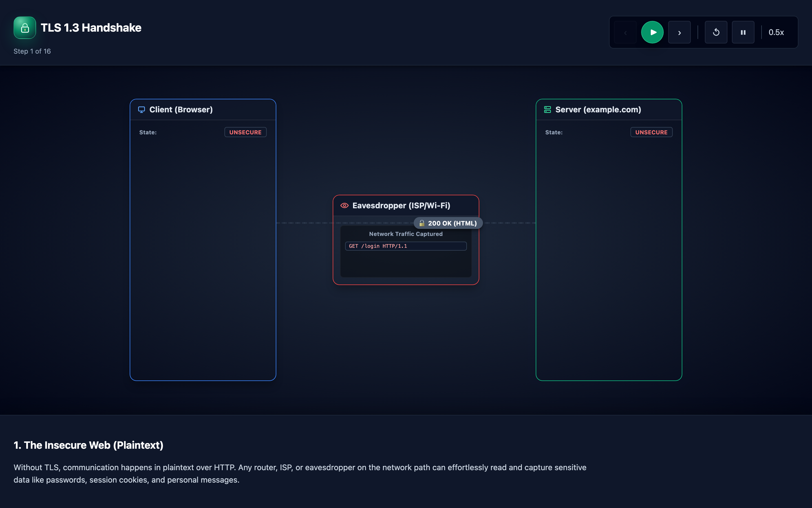Click the client monitor icon
This screenshot has width=812, height=508.
coord(142,110)
